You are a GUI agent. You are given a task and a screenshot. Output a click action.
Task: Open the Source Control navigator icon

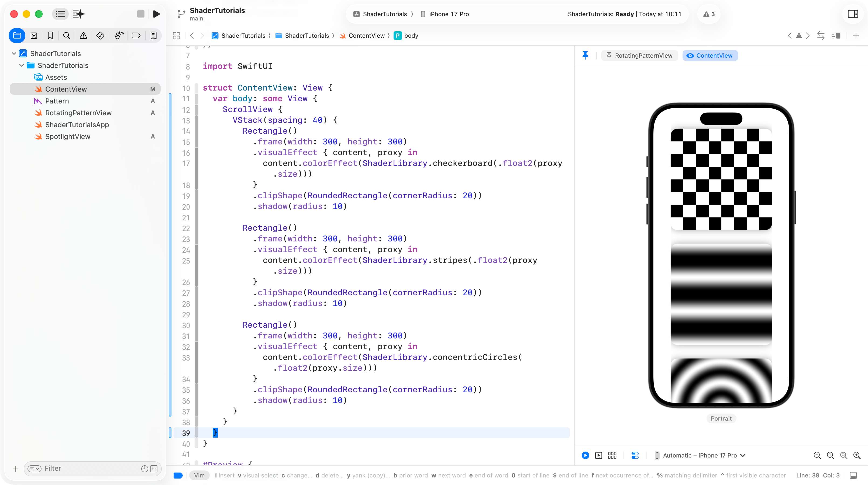[x=34, y=36]
